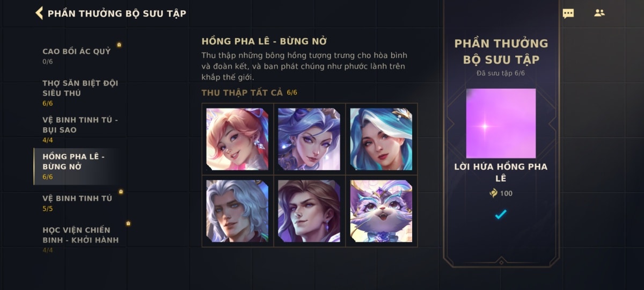Click the blue claimed checkmark
644x290 pixels.
(501, 214)
